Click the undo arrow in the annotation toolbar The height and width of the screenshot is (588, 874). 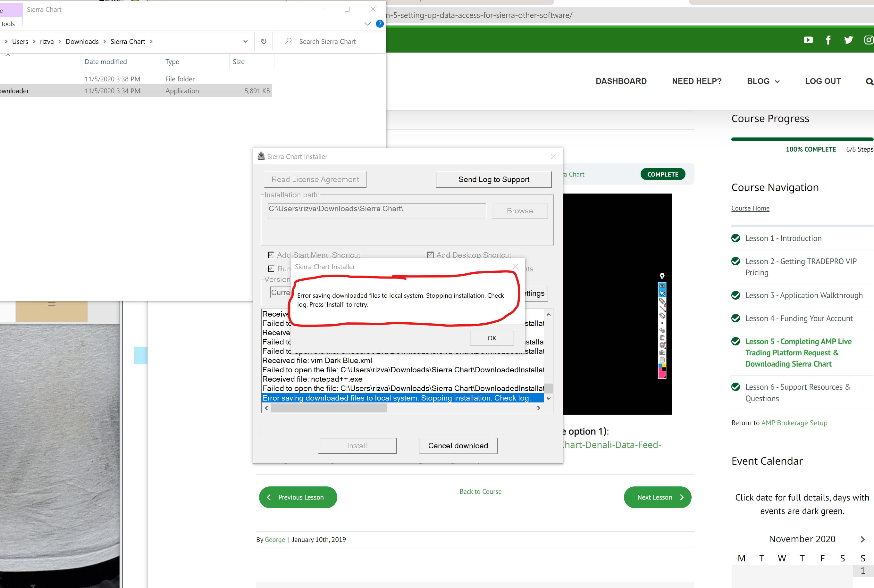[662, 331]
